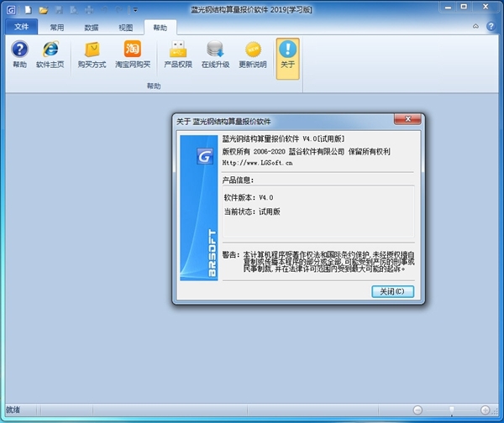The height and width of the screenshot is (423, 504).
Task: Switch to the 数据 ribbon tab
Action: tap(92, 28)
